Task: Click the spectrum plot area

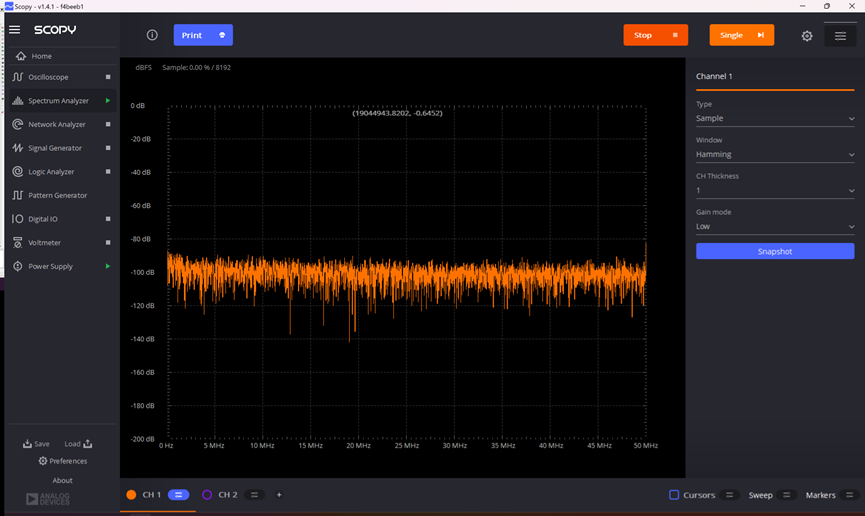Action: pos(407,272)
